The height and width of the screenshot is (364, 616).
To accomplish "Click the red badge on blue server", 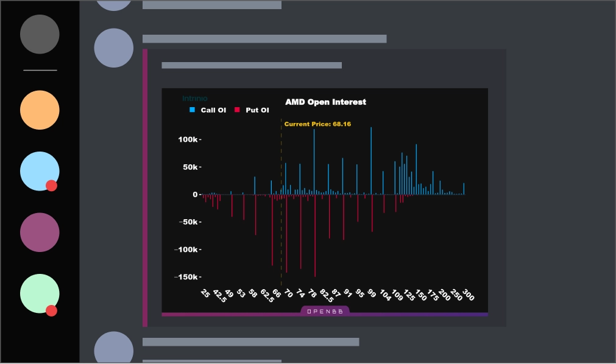I will pos(51,186).
